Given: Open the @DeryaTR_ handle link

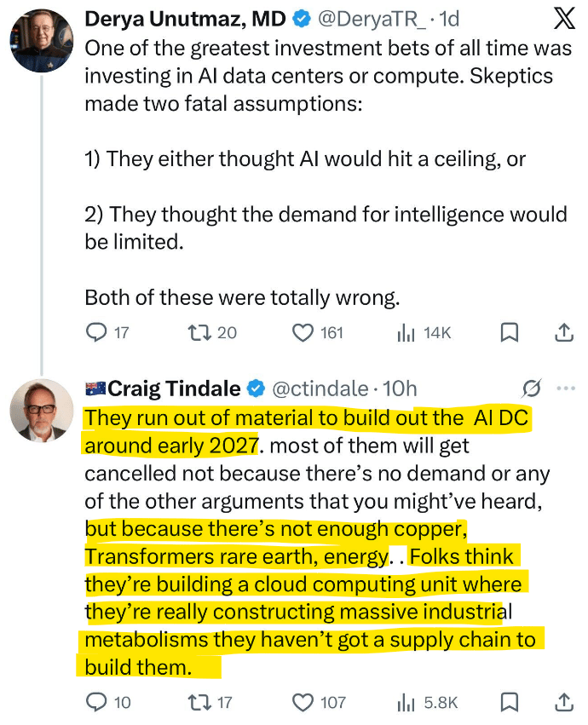Looking at the screenshot, I should tap(357, 17).
